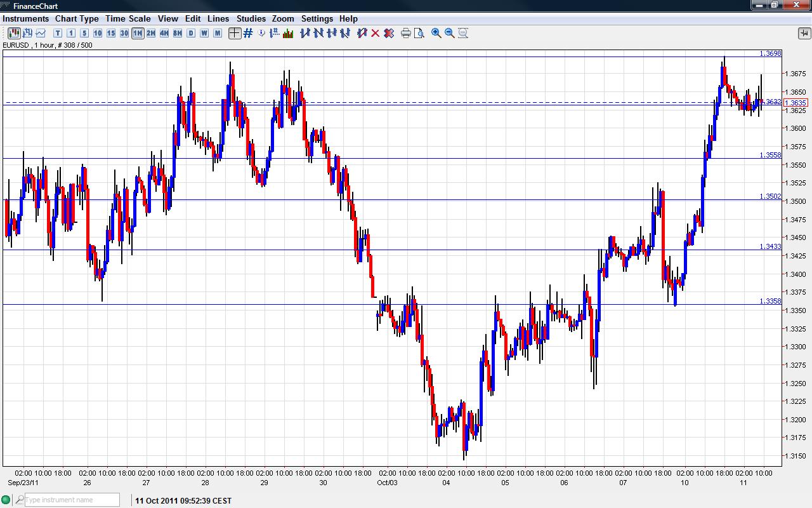Click the date-time status 11 Oct 2011
Image resolution: width=812 pixels, height=508 pixels.
(183, 500)
